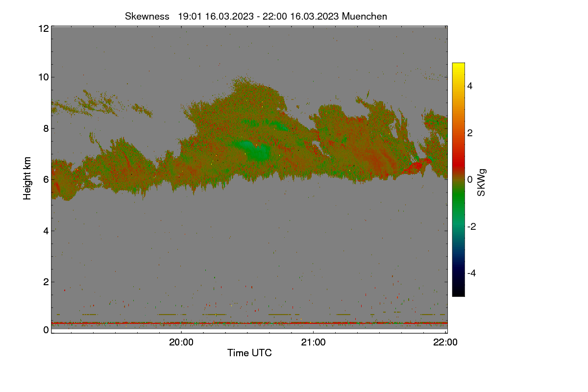Image resolution: width=588 pixels, height=392 pixels.
Task: Click the red ground-level band at plot bottom
Action: pos(249,323)
